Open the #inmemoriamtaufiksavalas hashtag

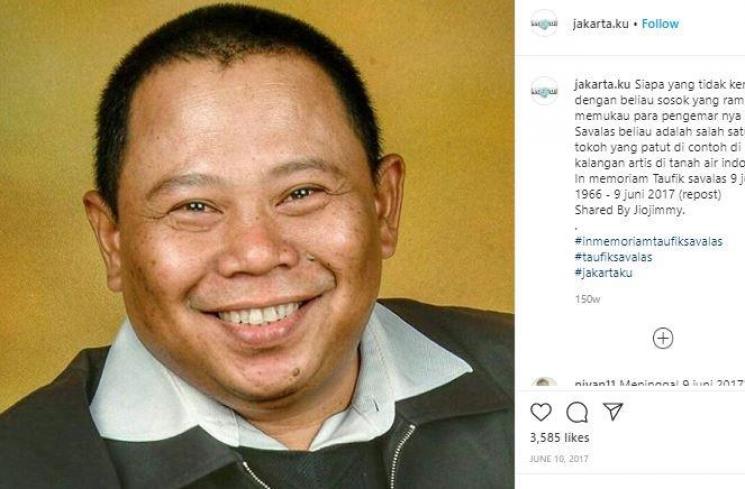pyautogui.click(x=649, y=241)
